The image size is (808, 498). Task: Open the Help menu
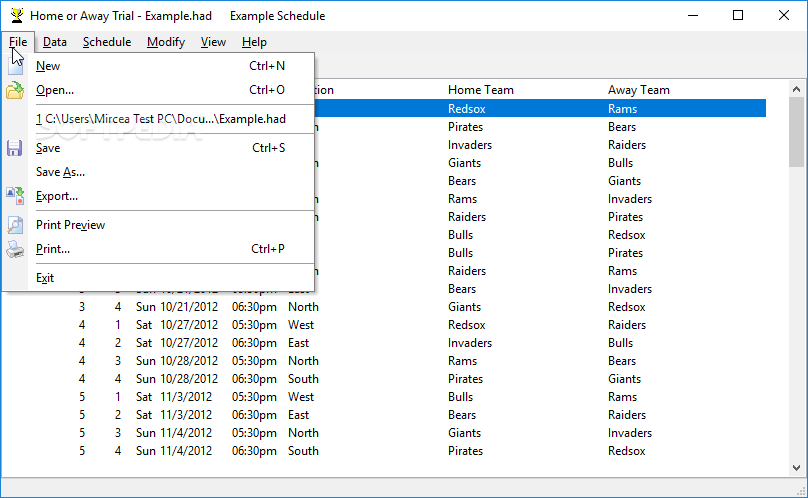[x=255, y=42]
